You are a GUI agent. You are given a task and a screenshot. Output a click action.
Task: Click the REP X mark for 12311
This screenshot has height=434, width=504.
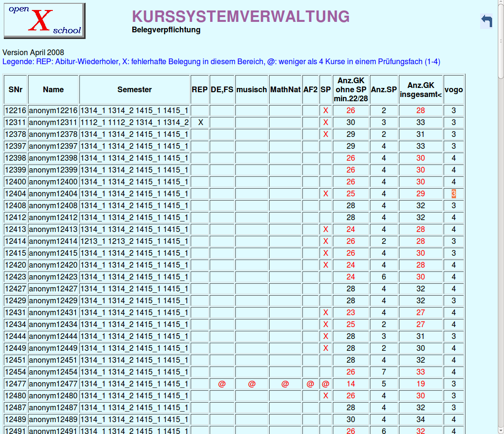(201, 122)
